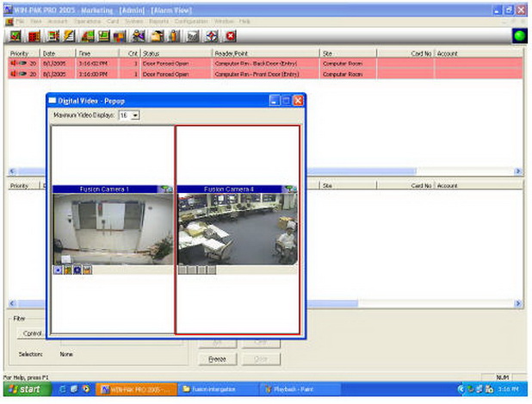Image resolution: width=532 pixels, height=404 pixels.
Task: Select the Fusion Camera 1 video feed
Action: (x=113, y=229)
